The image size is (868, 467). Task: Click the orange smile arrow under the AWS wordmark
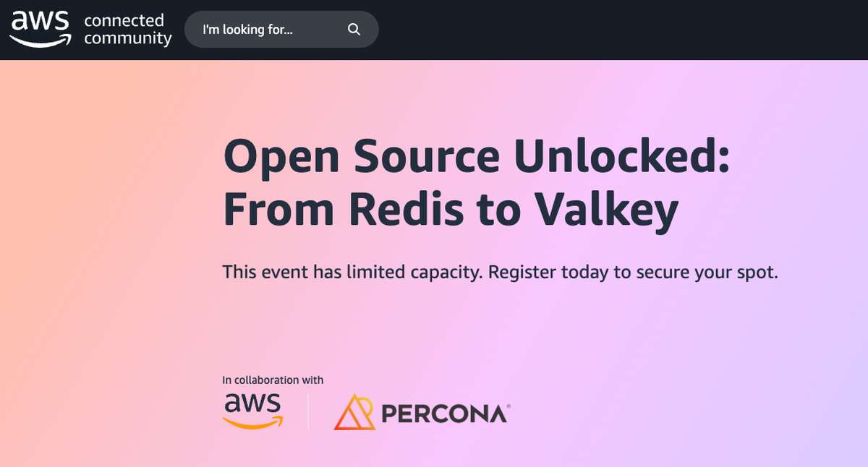(253, 421)
